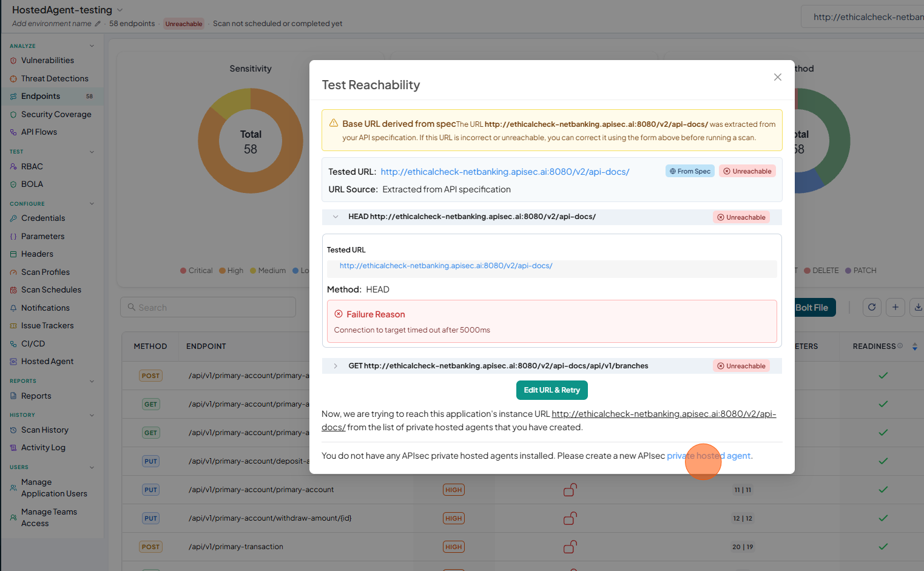
Task: Open Threat Detections page
Action: (55, 79)
